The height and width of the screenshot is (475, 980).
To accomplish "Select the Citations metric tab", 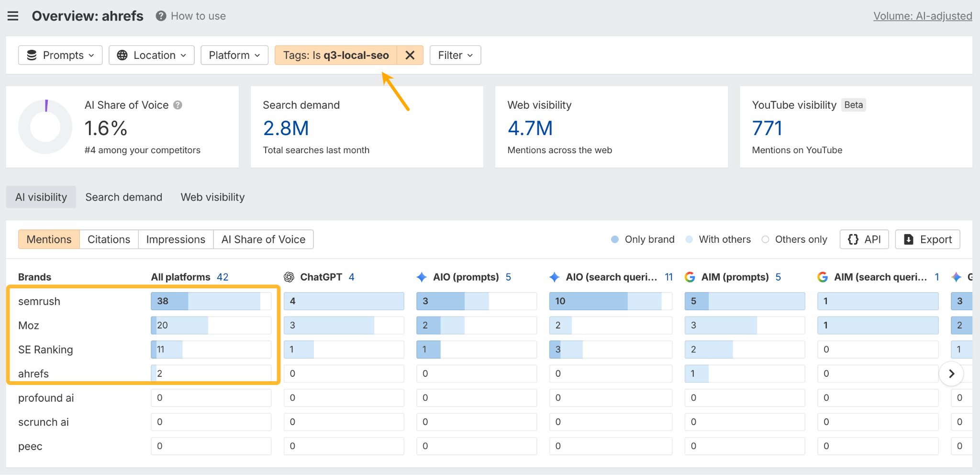I will (109, 239).
